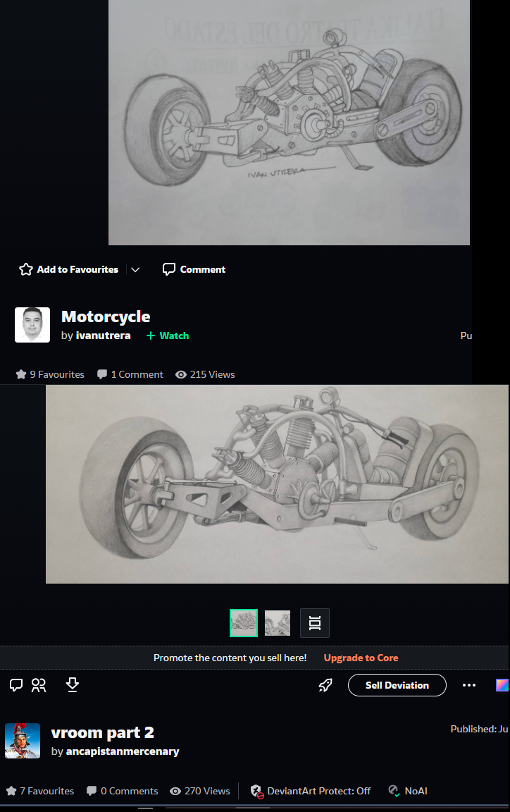The height and width of the screenshot is (812, 510).
Task: Click the rocket boost icon
Action: (x=325, y=685)
